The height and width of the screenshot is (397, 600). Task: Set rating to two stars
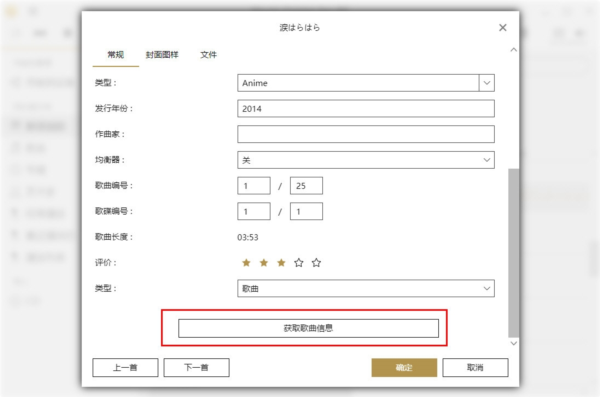(x=264, y=263)
